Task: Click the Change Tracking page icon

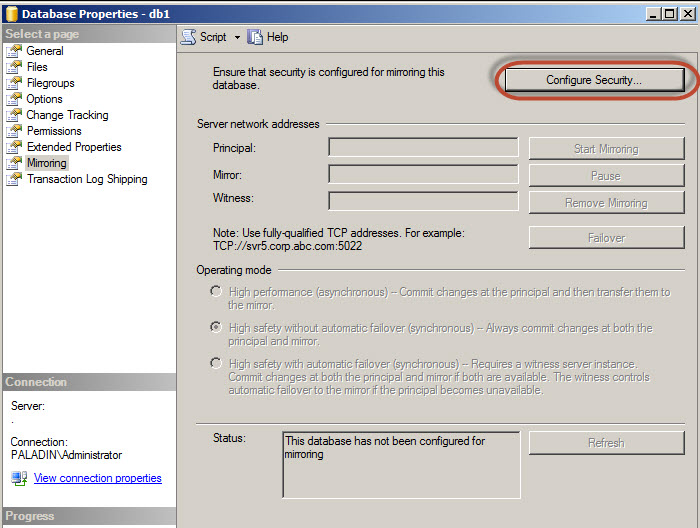Action: (14, 115)
